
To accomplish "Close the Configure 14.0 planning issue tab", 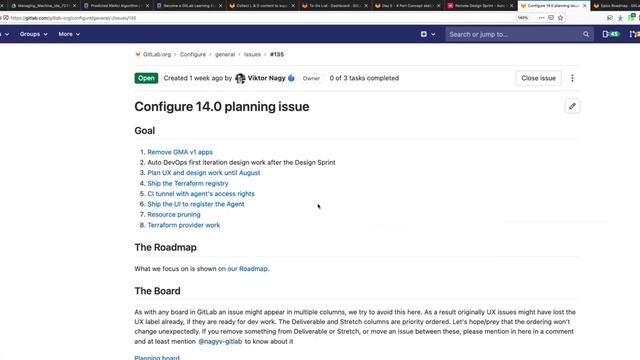I will pyautogui.click(x=584, y=6).
